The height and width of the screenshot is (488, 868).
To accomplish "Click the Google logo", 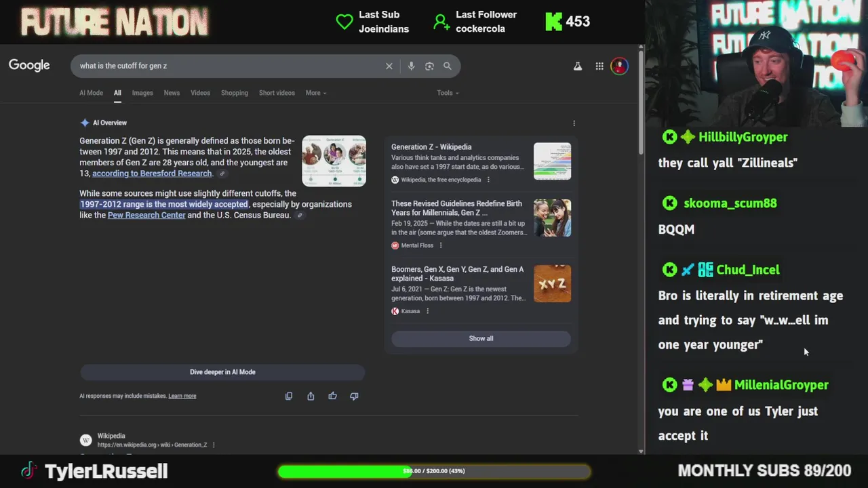I will coord(29,65).
